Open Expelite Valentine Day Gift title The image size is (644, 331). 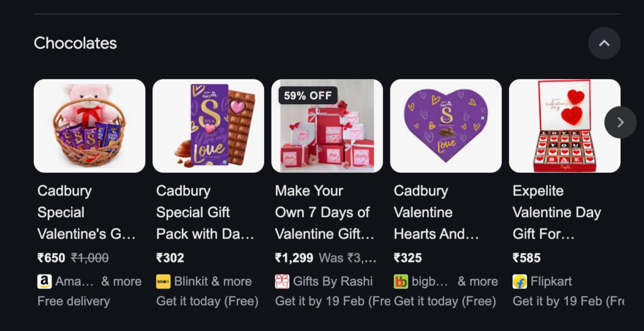tap(557, 212)
